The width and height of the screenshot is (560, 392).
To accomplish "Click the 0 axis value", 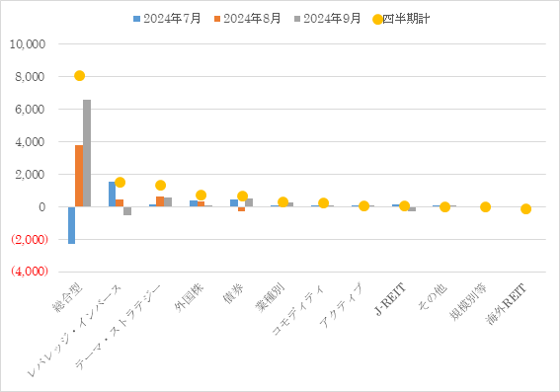I will coord(42,207).
